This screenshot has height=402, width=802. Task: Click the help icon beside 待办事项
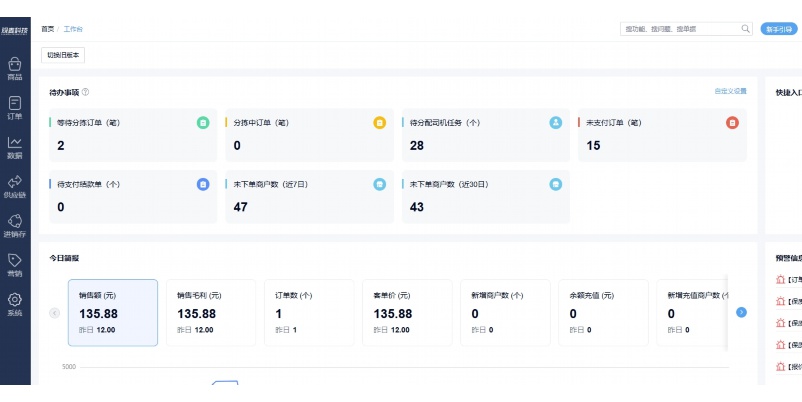(85, 92)
